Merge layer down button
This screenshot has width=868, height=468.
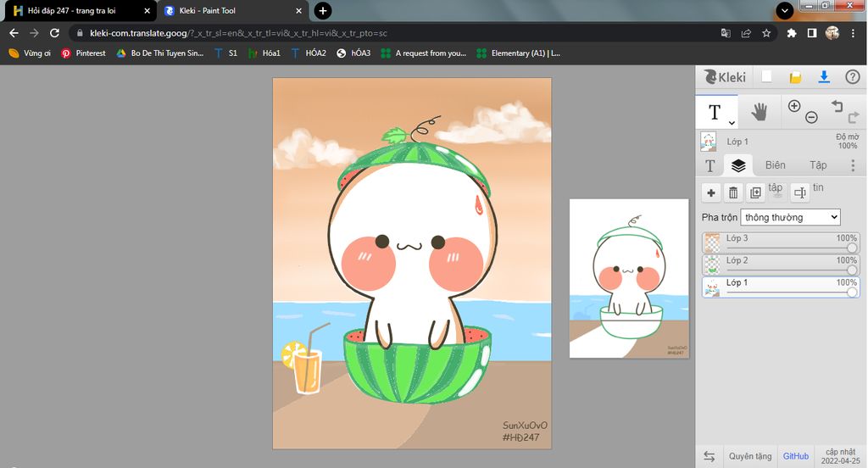(776, 191)
